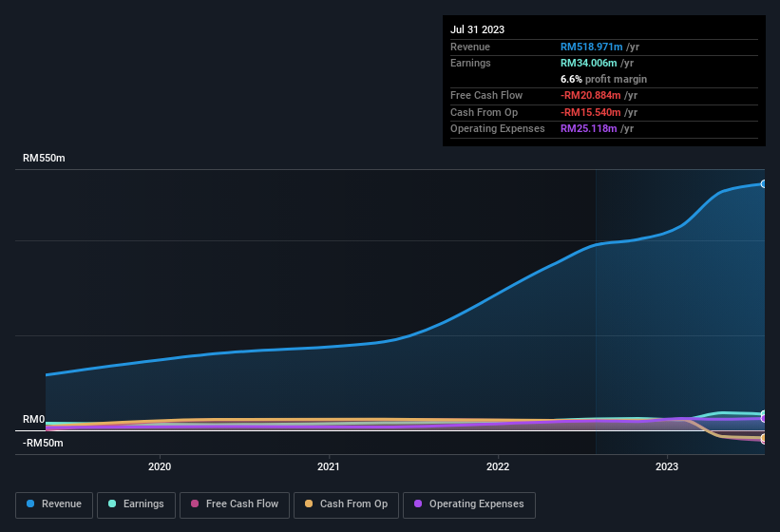Click the 2022 x-axis label
The height and width of the screenshot is (532, 780).
[x=498, y=466]
